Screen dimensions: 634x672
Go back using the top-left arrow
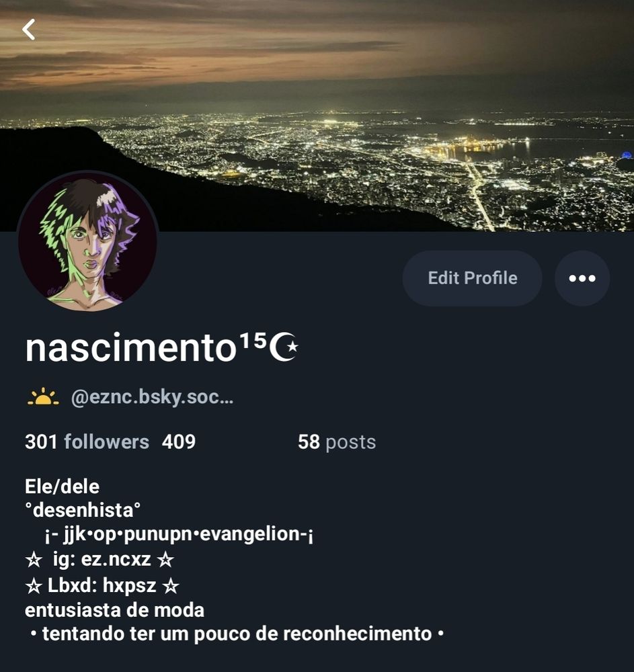click(x=29, y=30)
